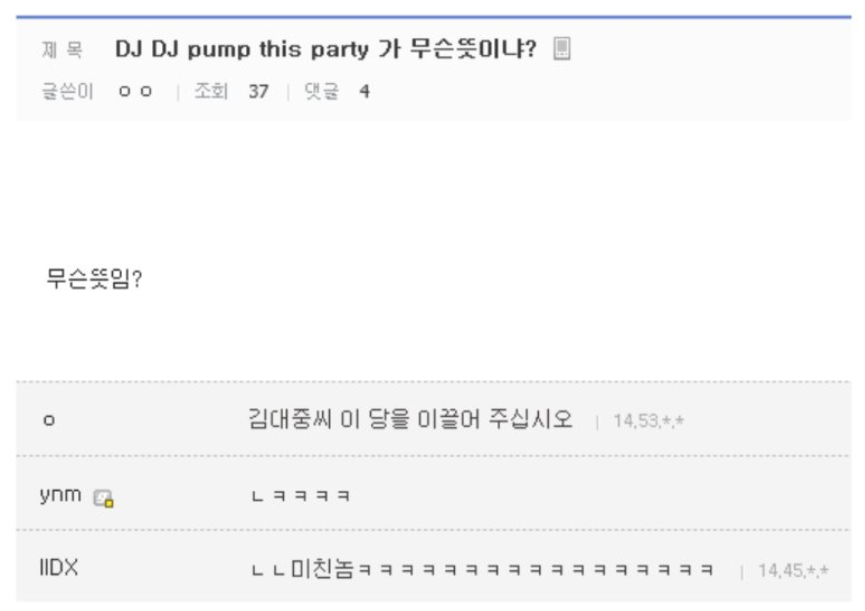Click the 조회 view count label
This screenshot has width=865, height=611.
point(211,91)
